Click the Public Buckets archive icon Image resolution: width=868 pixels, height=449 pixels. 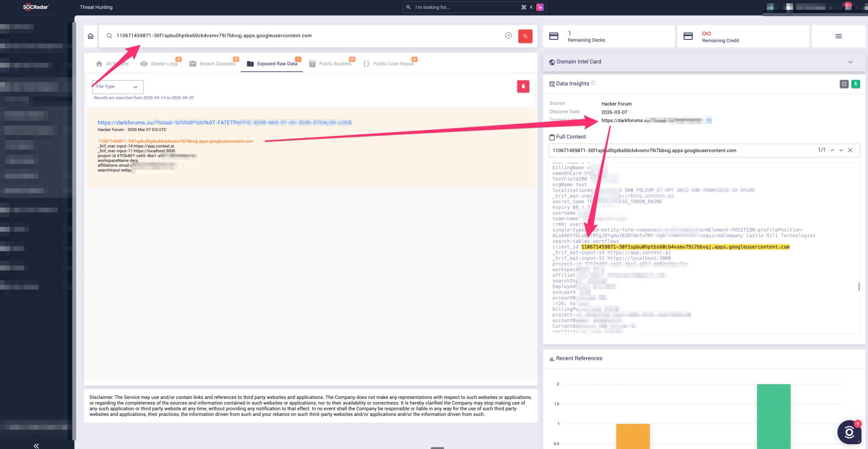tap(312, 64)
